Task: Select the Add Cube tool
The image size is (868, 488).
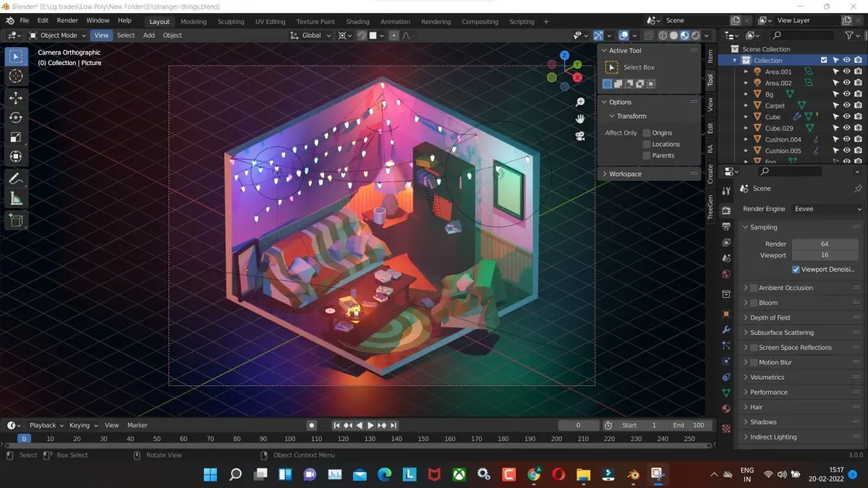Action: pos(16,221)
